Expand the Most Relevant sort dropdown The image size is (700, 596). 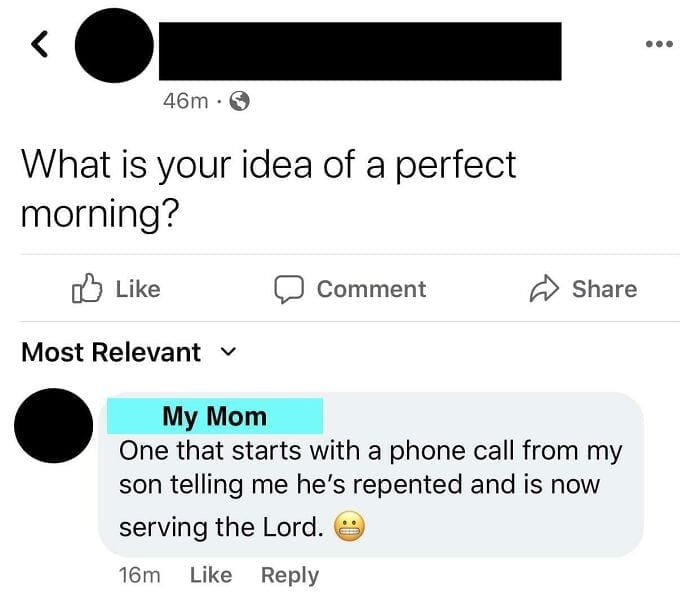point(129,352)
